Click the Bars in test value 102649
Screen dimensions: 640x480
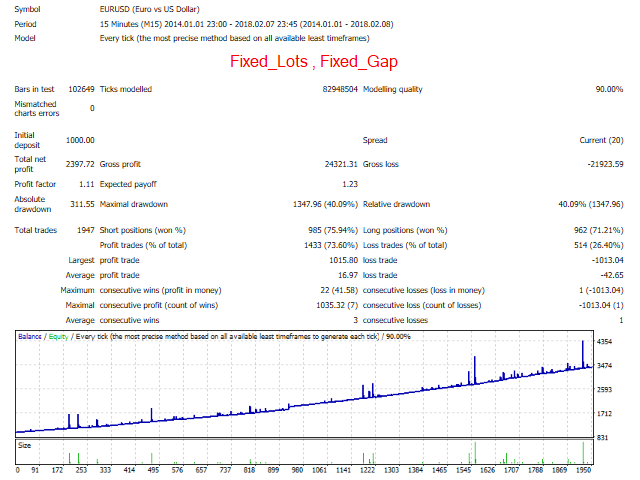[80, 89]
